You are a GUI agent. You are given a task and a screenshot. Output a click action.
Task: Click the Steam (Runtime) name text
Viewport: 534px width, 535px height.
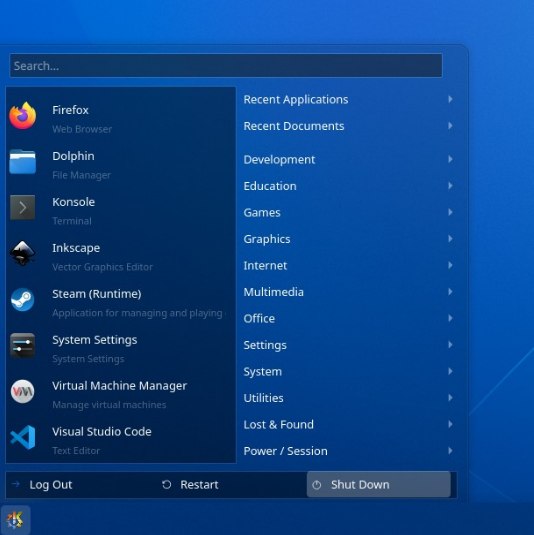97,294
